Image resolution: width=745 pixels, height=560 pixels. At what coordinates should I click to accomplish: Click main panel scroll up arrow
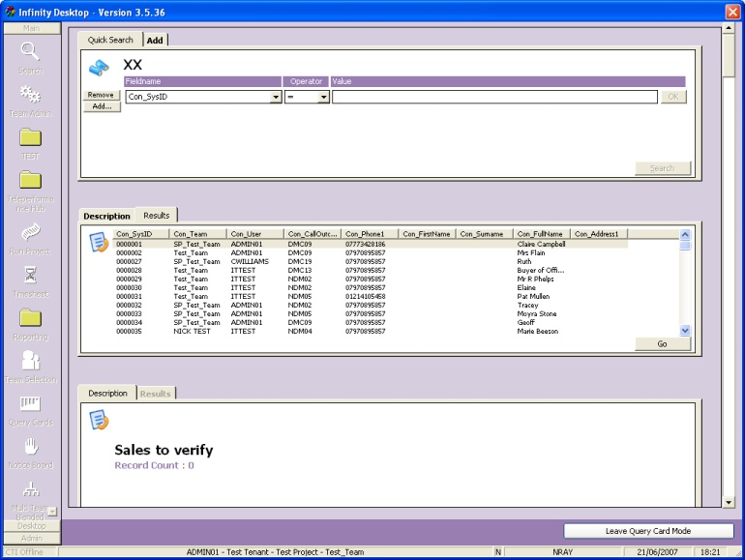(x=729, y=28)
